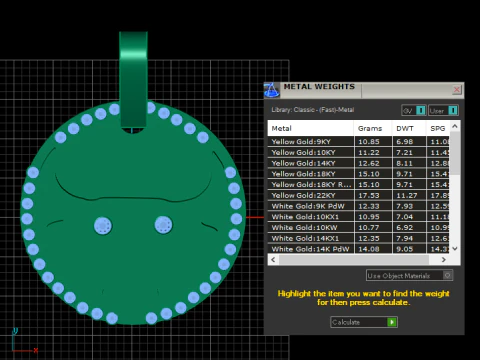Click the 7.21 DWT value
Viewport: 480px width, 360px height.
click(404, 152)
